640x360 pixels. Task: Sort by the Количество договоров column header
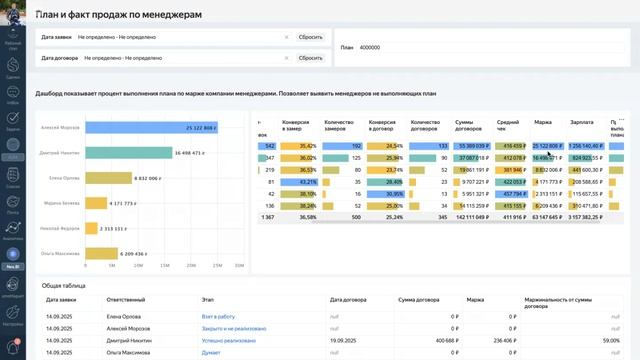(x=425, y=125)
